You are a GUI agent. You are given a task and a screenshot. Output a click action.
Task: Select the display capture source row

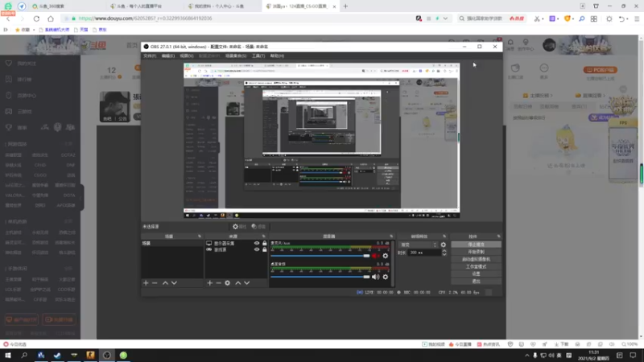coord(236,244)
